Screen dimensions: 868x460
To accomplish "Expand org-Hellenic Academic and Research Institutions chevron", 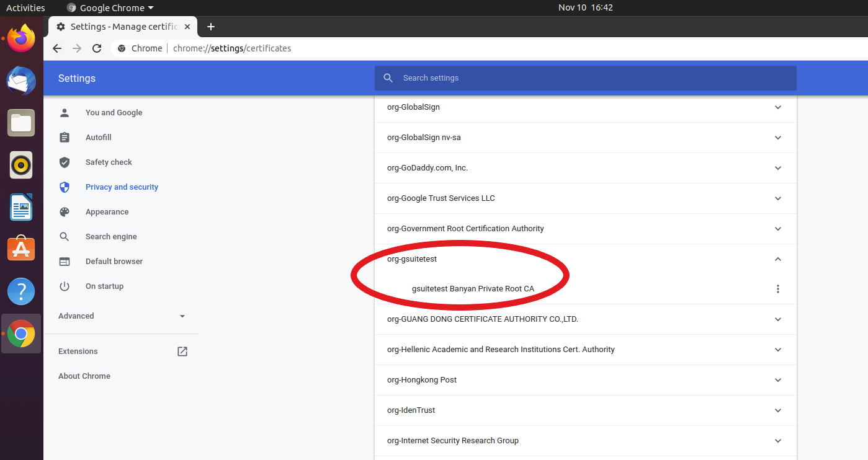I will pyautogui.click(x=778, y=350).
